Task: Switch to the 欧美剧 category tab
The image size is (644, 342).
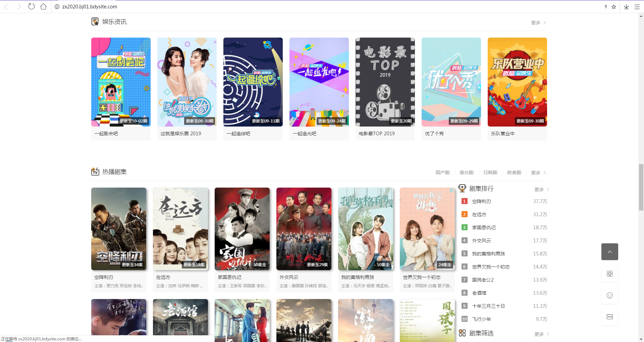Action: [x=514, y=173]
